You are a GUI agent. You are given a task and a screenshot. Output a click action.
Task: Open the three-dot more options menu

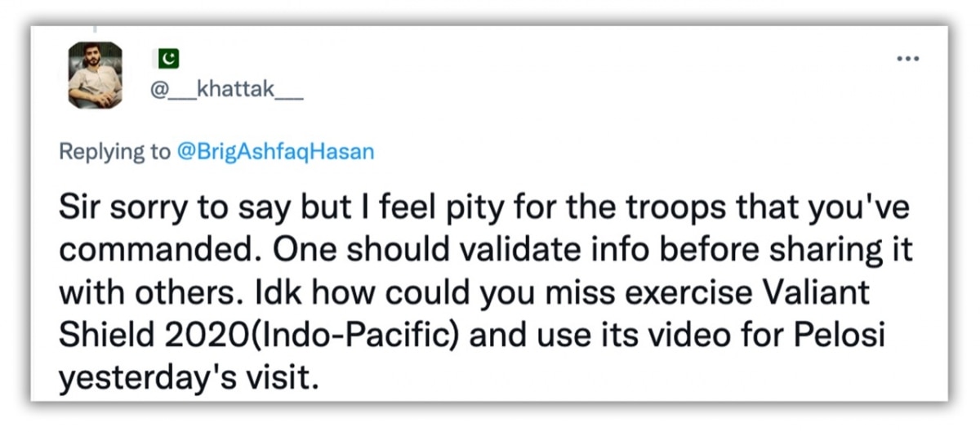[907, 60]
